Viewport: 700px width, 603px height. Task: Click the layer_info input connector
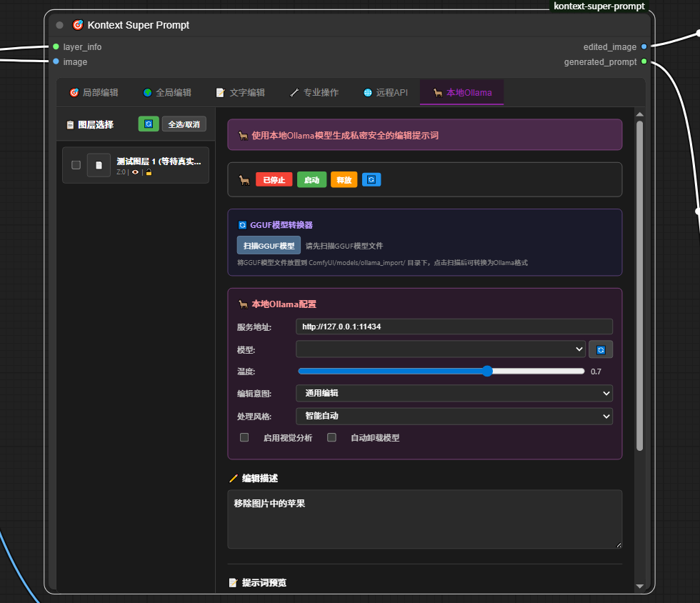tap(56, 46)
